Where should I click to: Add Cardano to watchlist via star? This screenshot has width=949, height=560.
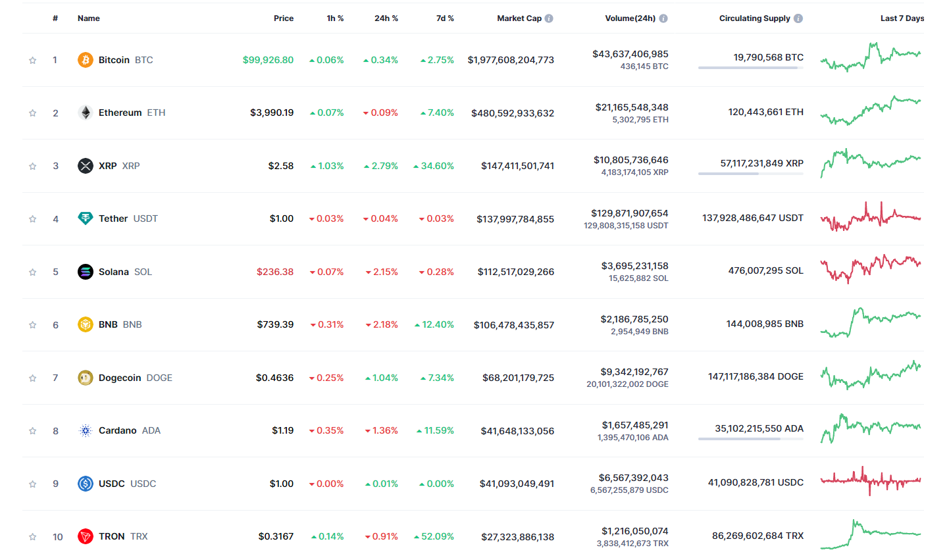pos(32,431)
